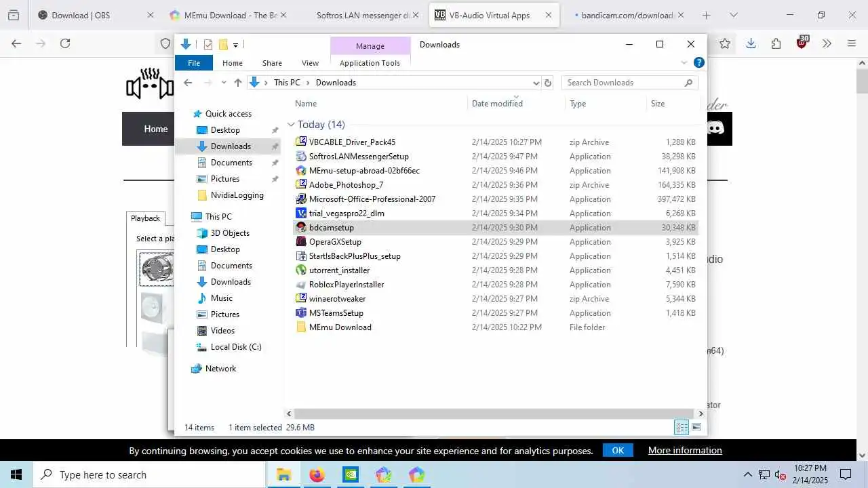
Task: Bookmark this page star icon in Firefox
Action: point(725,43)
